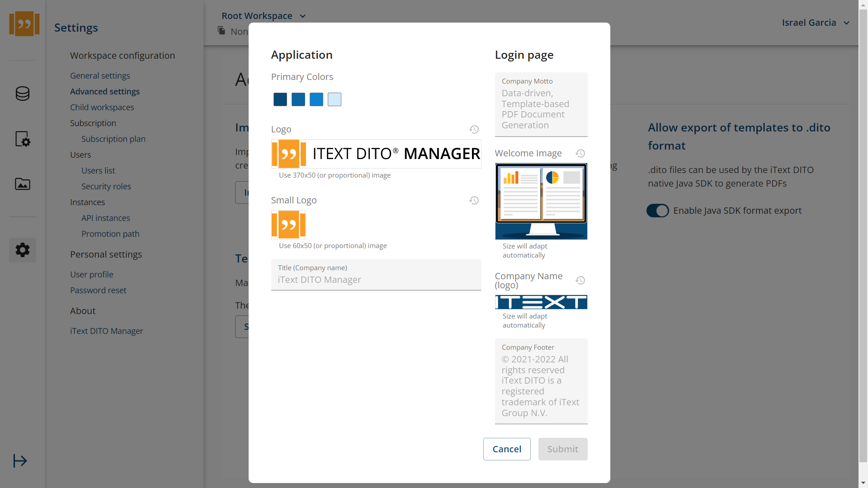Click the Submit button
The image size is (868, 488).
562,449
